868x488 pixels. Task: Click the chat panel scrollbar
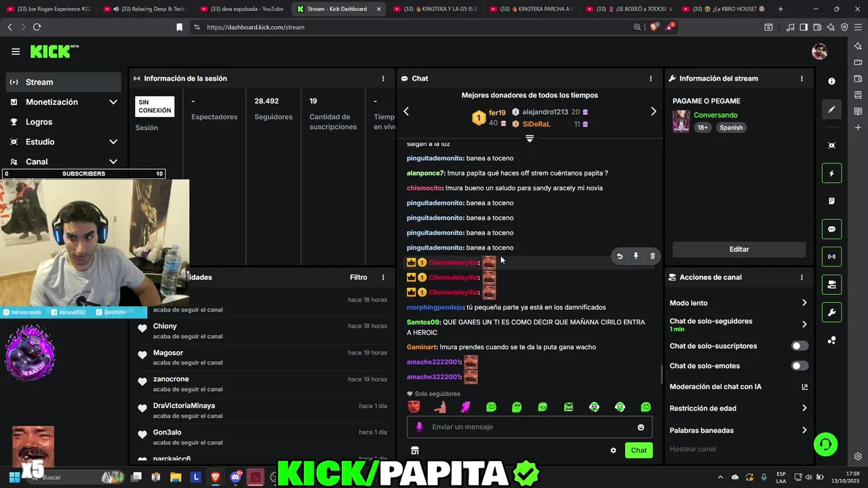[662, 374]
